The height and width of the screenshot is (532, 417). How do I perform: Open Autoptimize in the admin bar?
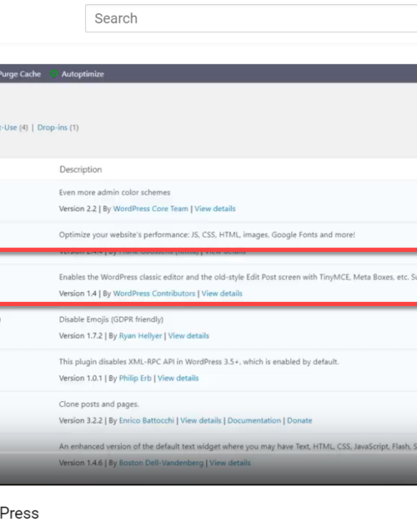[x=83, y=74]
